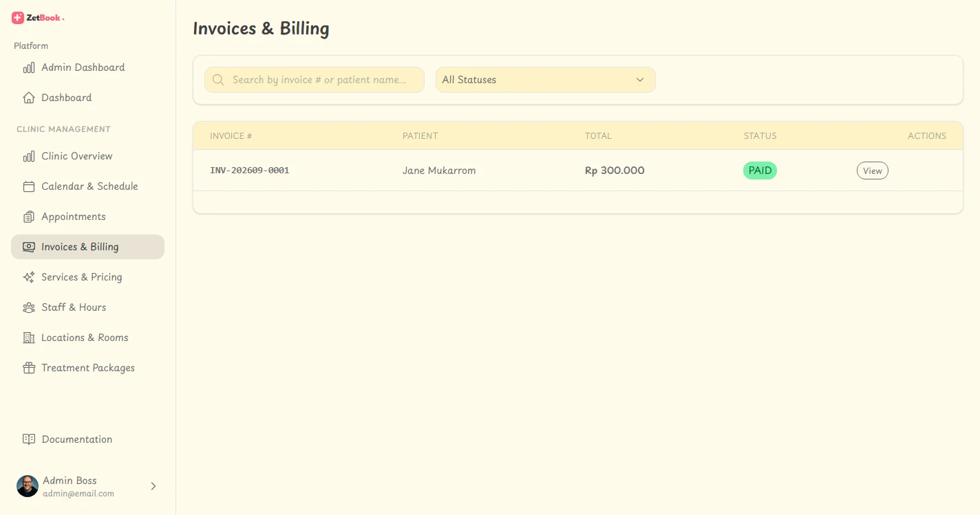The height and width of the screenshot is (515, 980).
Task: Click the Documentation book icon
Action: 29,439
